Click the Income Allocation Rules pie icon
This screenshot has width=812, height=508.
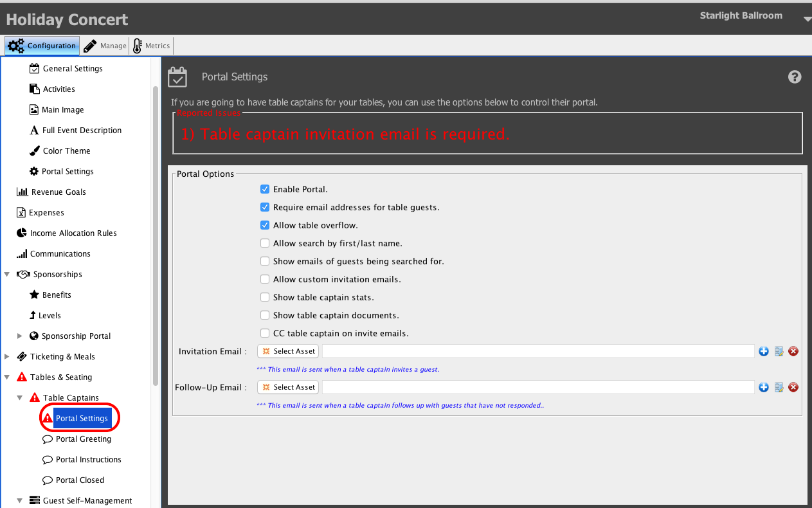click(x=22, y=233)
